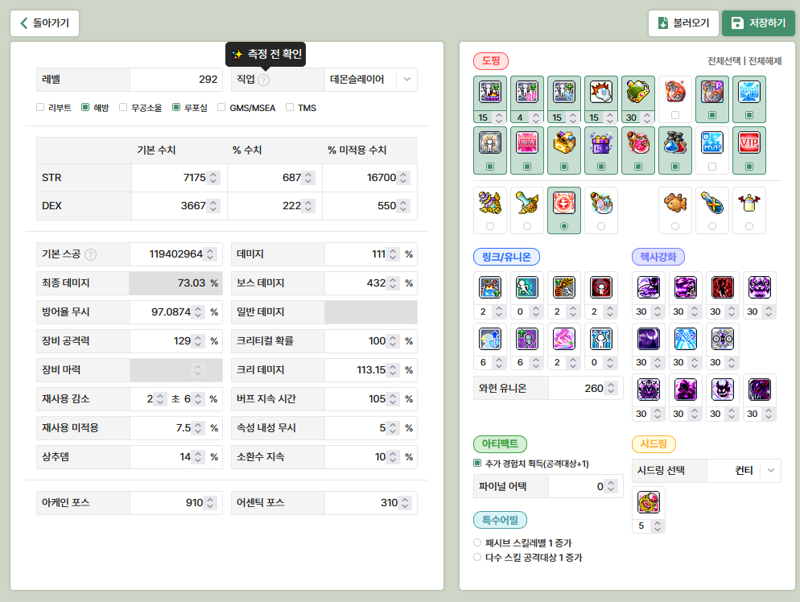
Task: Click the blue and red flasks icon
Action: (675, 143)
